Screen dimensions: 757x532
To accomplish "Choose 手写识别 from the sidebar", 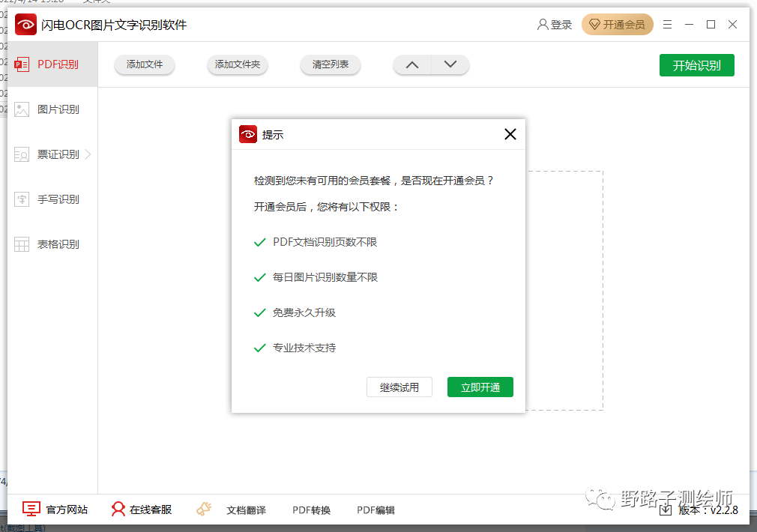I will 52,199.
